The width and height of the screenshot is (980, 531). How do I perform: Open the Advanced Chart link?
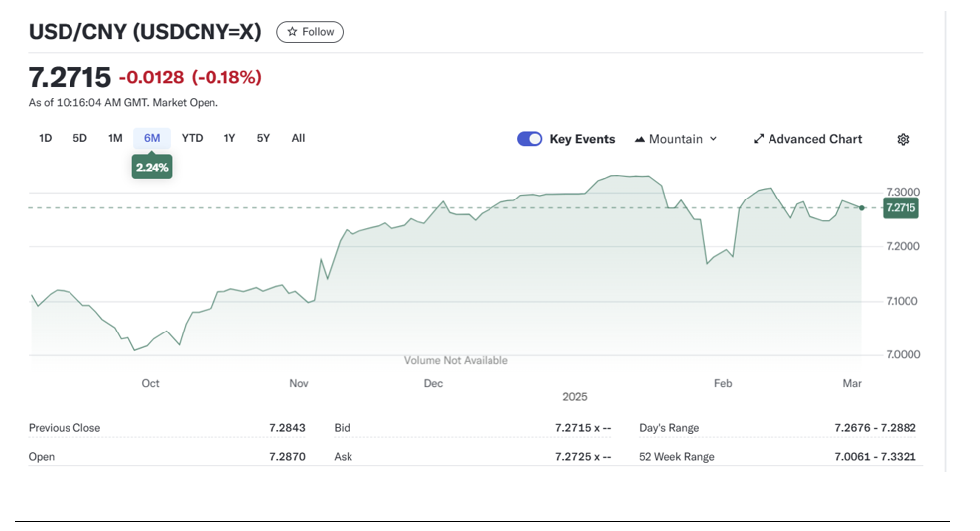pyautogui.click(x=814, y=139)
